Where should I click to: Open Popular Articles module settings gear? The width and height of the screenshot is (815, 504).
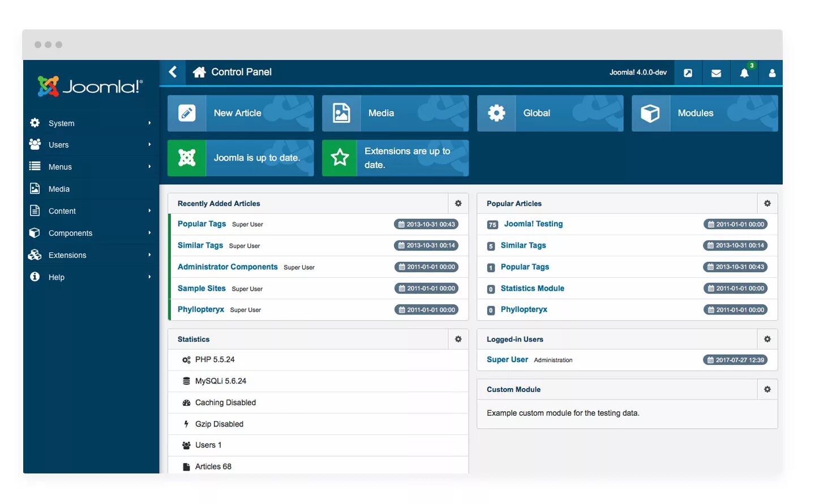(x=767, y=204)
